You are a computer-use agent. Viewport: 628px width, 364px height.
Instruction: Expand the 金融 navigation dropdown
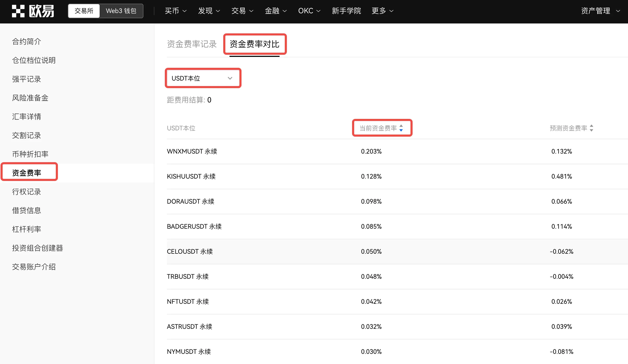(275, 11)
